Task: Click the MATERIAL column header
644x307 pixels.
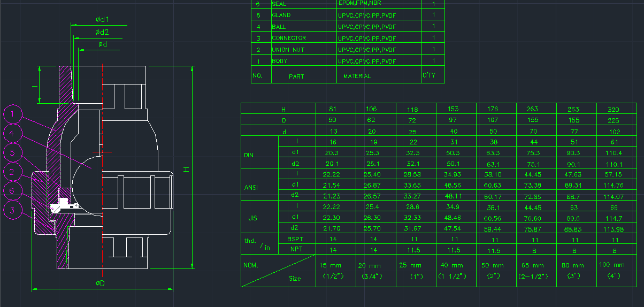Action: (x=357, y=76)
